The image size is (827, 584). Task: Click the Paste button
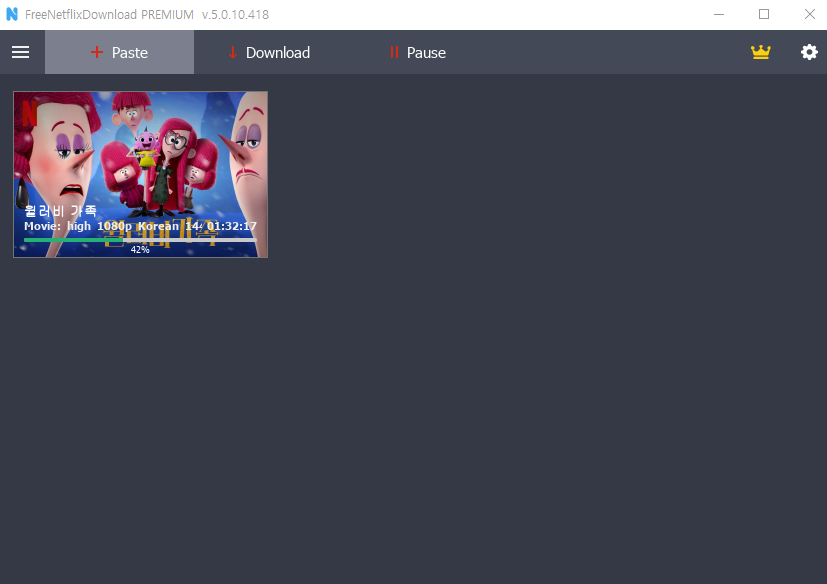119,52
